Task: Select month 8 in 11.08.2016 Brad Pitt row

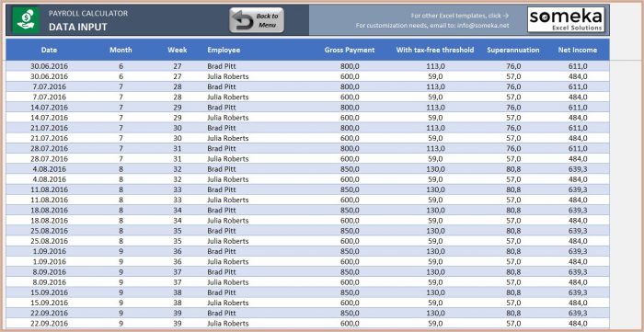Action: [121, 189]
